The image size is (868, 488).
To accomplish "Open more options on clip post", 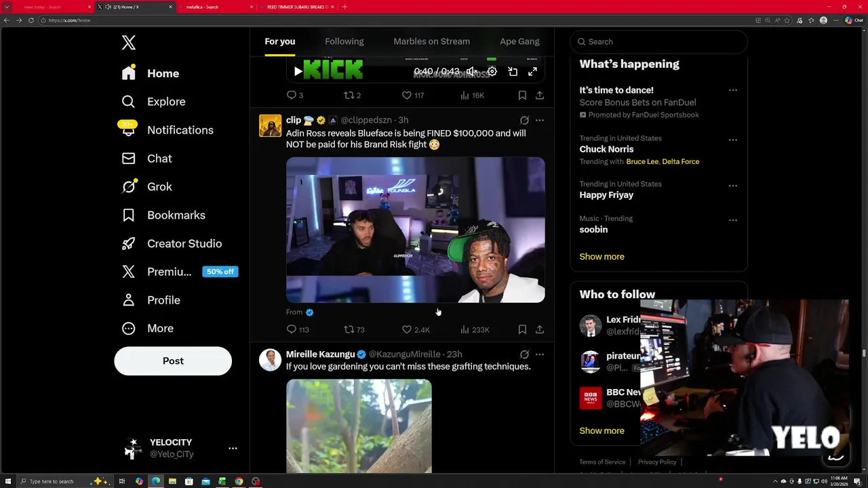I will point(540,120).
